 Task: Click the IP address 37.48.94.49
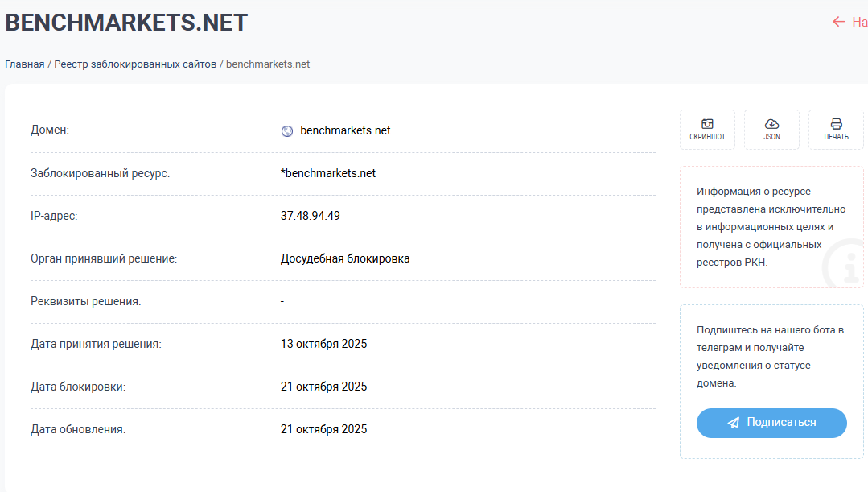pyautogui.click(x=311, y=216)
